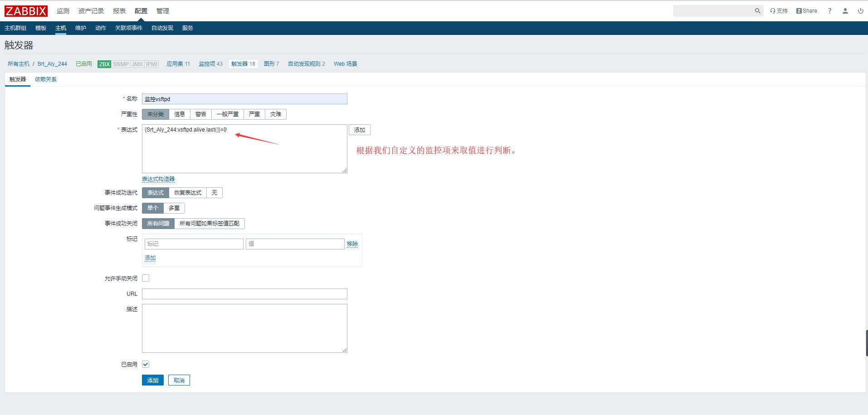Screen dimensions: 868x415
Task: Click 添加 link under tags
Action: coord(150,258)
